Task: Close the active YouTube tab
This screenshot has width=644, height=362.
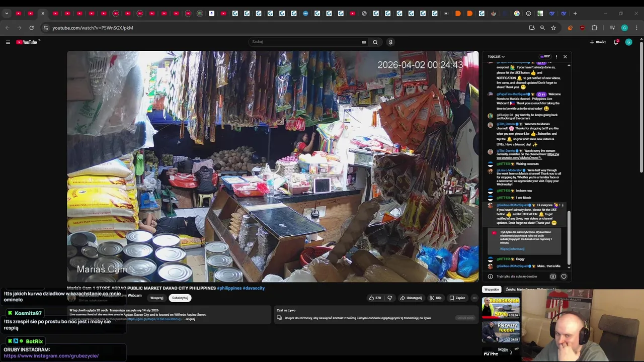Action: click(x=43, y=14)
